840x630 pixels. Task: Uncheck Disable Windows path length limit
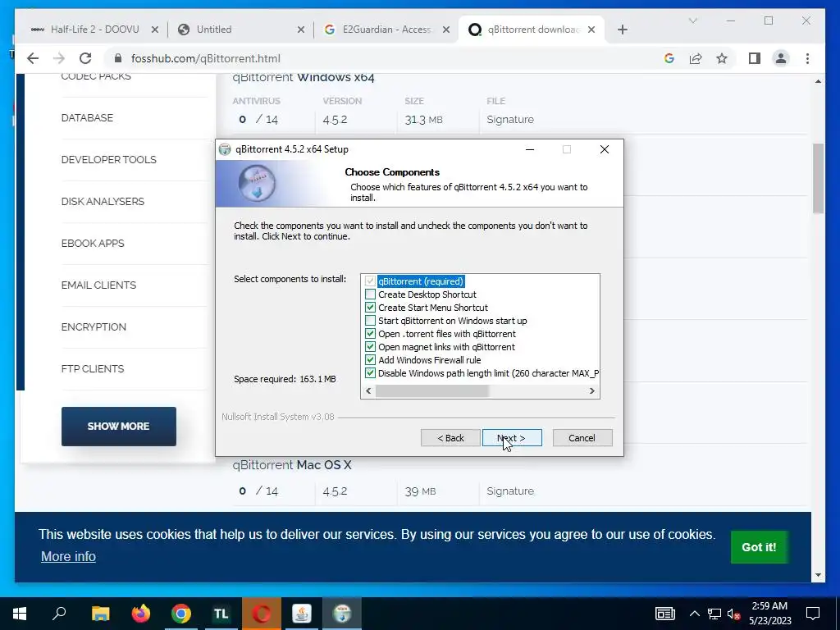(370, 373)
